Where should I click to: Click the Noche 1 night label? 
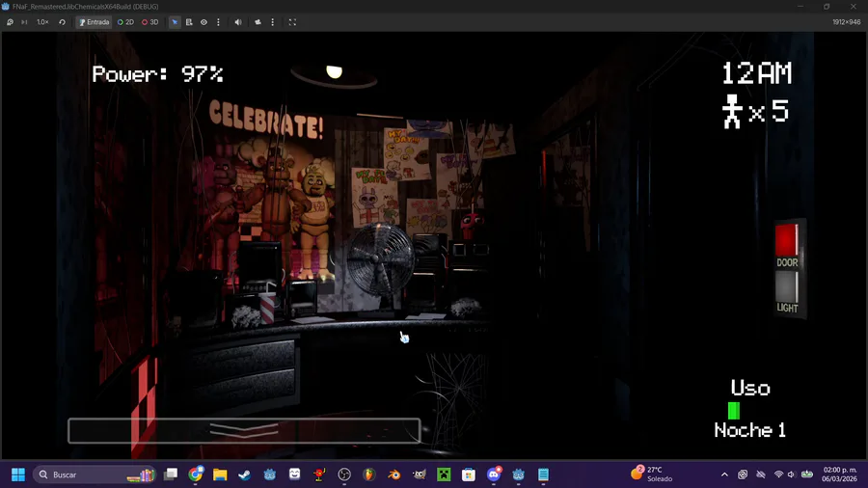(750, 430)
